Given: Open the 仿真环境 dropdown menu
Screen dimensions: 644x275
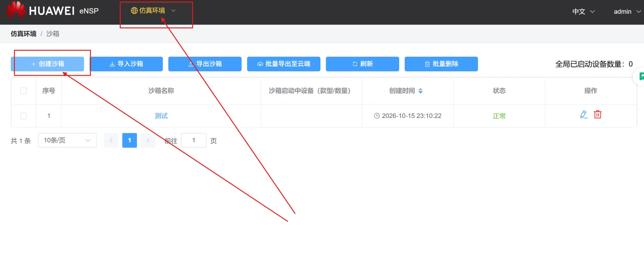Looking at the screenshot, I should click(x=153, y=11).
